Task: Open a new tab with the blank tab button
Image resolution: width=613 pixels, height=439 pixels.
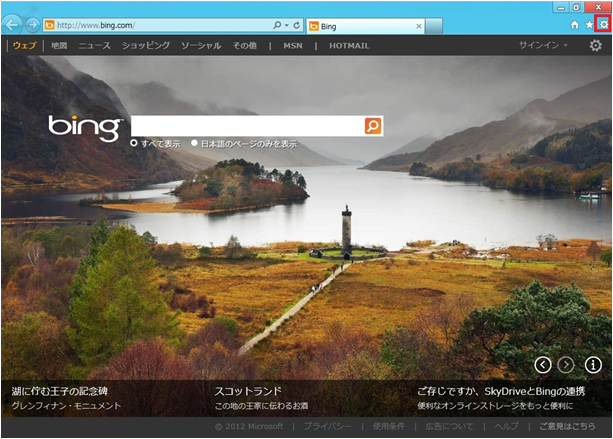Action: [x=434, y=26]
